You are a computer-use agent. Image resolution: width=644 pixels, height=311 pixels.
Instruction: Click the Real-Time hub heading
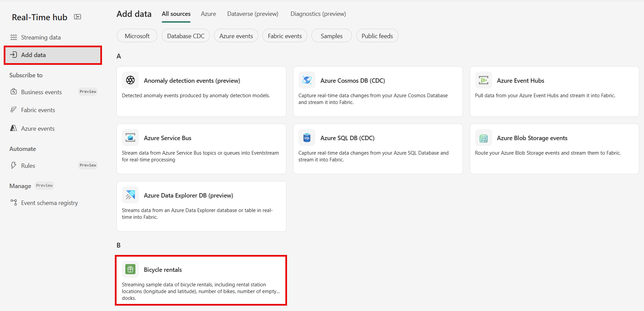click(x=40, y=17)
